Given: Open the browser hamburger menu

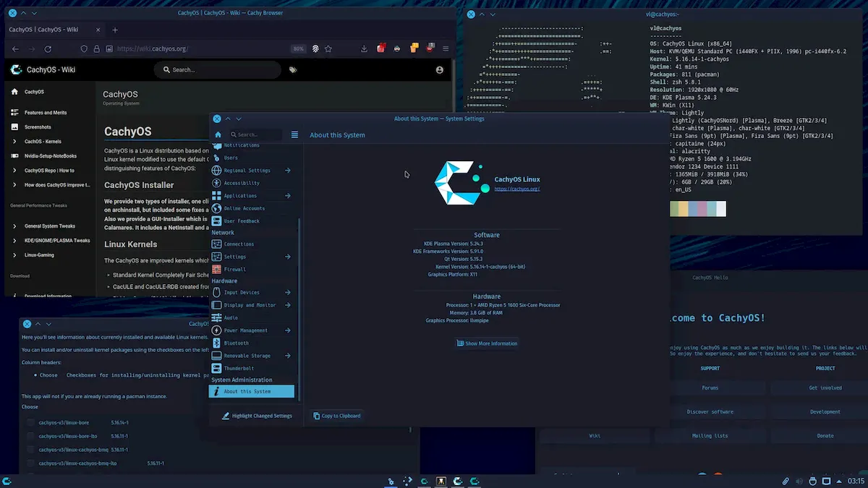Looking at the screenshot, I should point(446,49).
